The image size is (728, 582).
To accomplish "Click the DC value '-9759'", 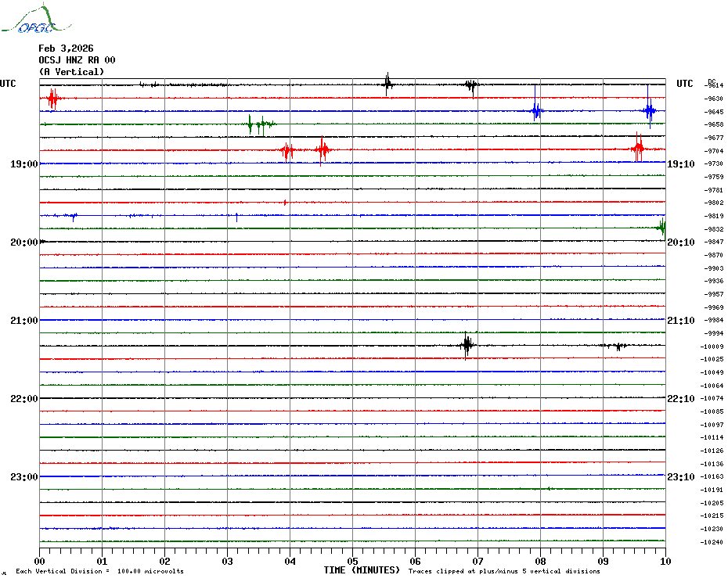I will [x=714, y=177].
